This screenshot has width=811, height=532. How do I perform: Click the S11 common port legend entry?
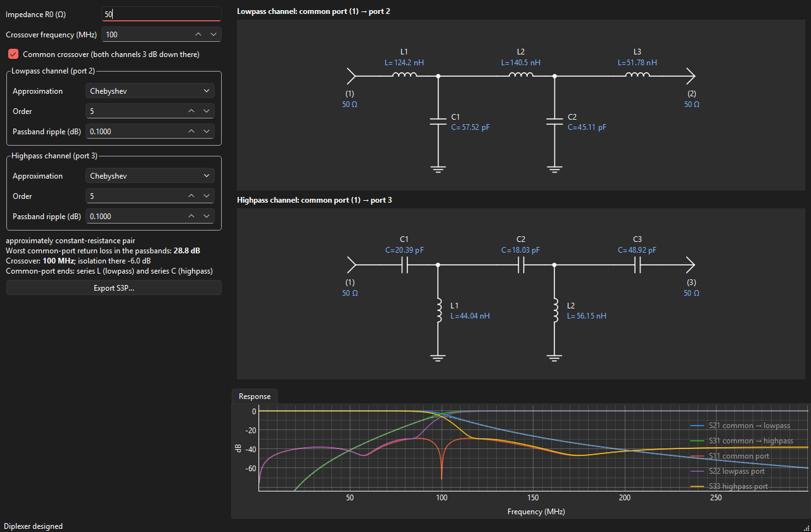tap(731, 456)
